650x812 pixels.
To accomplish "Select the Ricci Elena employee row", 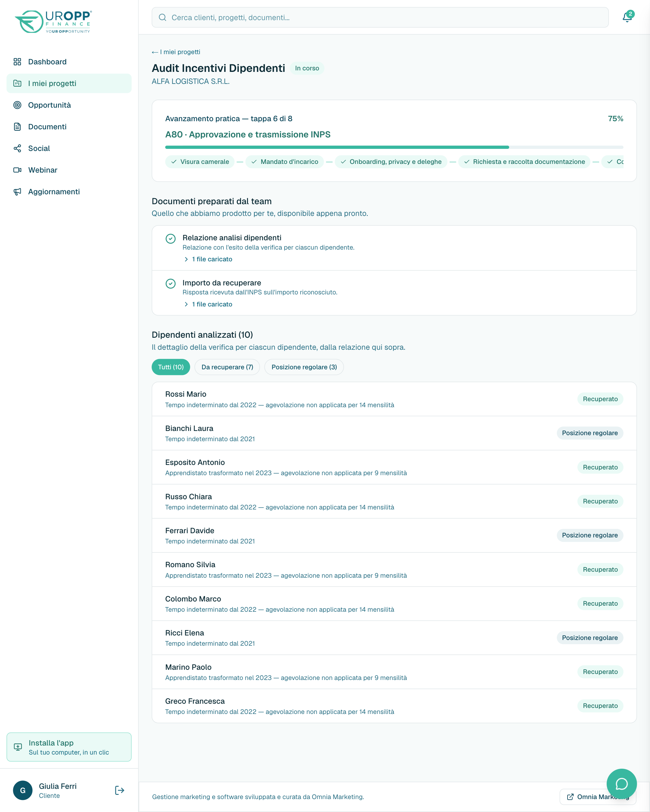I will [394, 638].
